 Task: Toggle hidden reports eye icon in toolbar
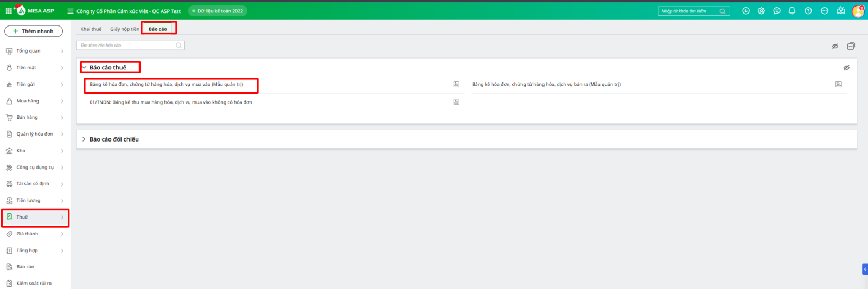(x=835, y=46)
